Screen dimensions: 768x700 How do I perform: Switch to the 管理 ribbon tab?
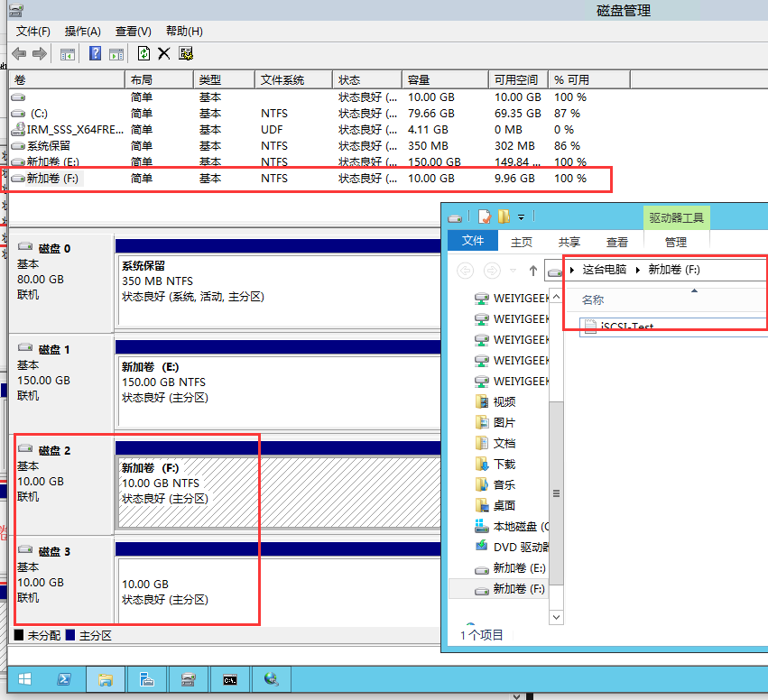coord(675,242)
